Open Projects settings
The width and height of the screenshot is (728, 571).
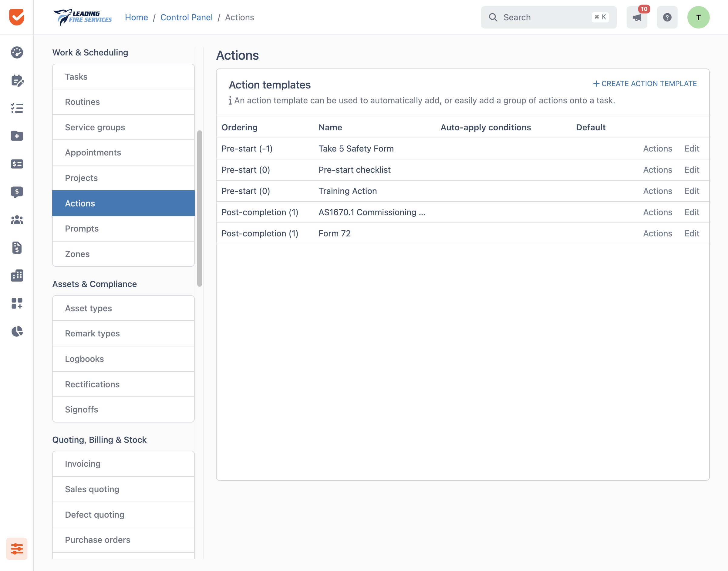click(123, 178)
